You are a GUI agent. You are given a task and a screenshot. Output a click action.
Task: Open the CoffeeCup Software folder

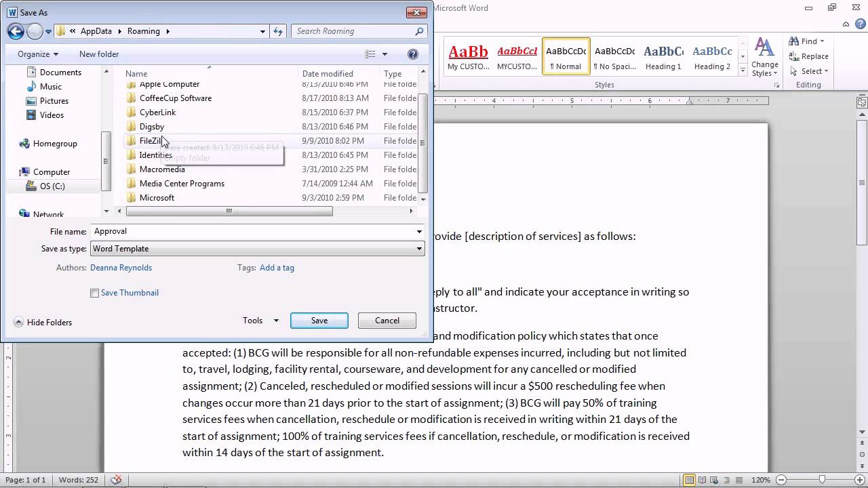176,98
